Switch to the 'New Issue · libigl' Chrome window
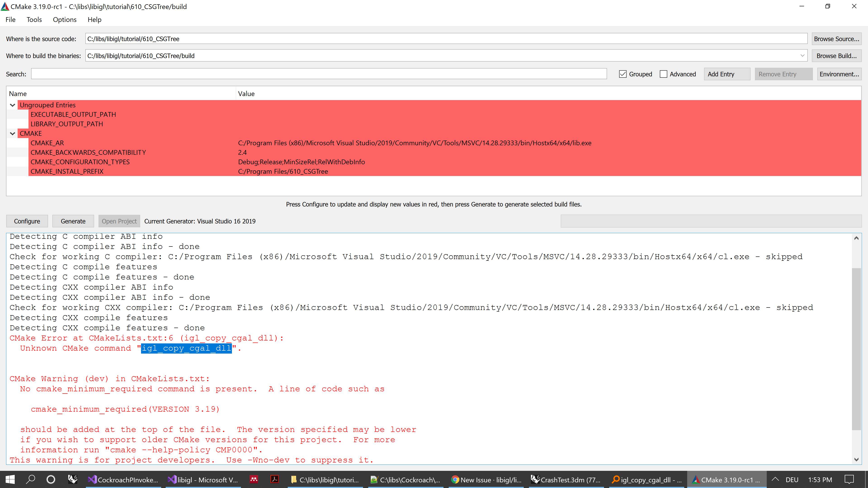The height and width of the screenshot is (488, 868). (x=486, y=480)
